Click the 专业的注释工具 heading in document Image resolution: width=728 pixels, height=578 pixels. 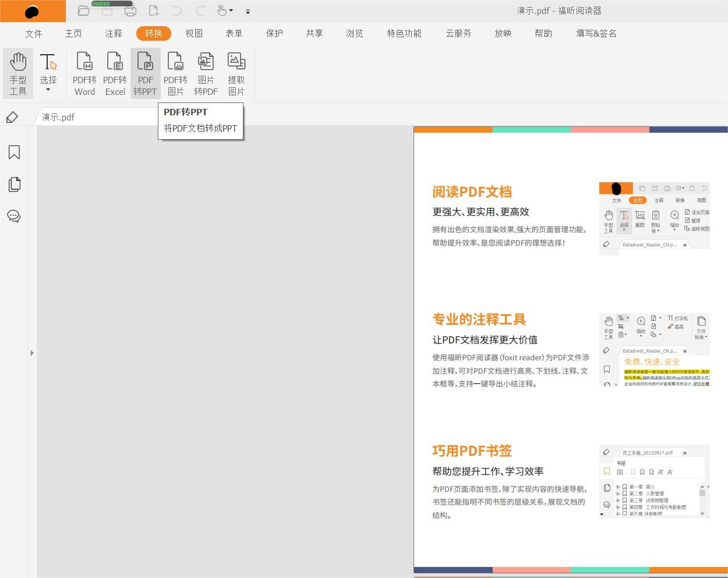click(x=479, y=319)
